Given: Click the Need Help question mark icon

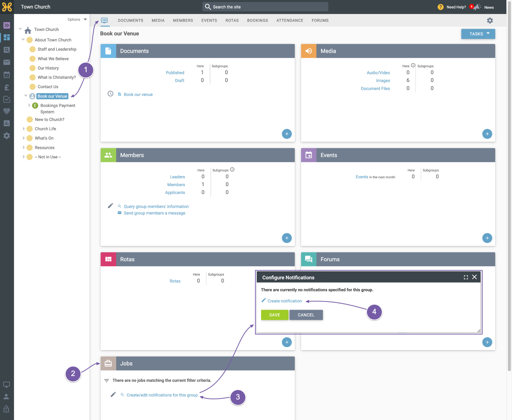Looking at the screenshot, I should pyautogui.click(x=440, y=7).
